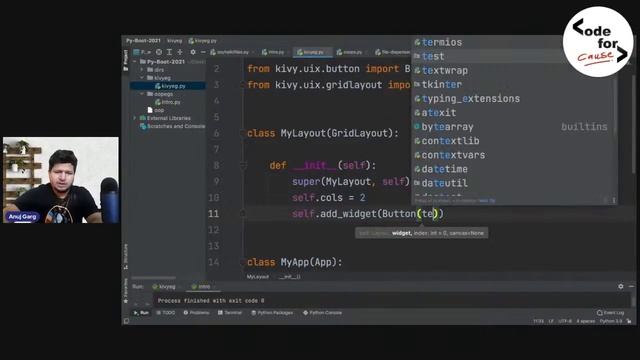This screenshot has width=640, height=360.
Task: Open Run panel settings gear
Action: pyautogui.click(x=621, y=287)
